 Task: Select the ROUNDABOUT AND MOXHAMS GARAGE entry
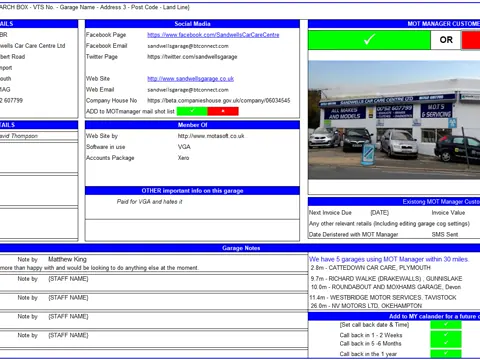click(386, 287)
